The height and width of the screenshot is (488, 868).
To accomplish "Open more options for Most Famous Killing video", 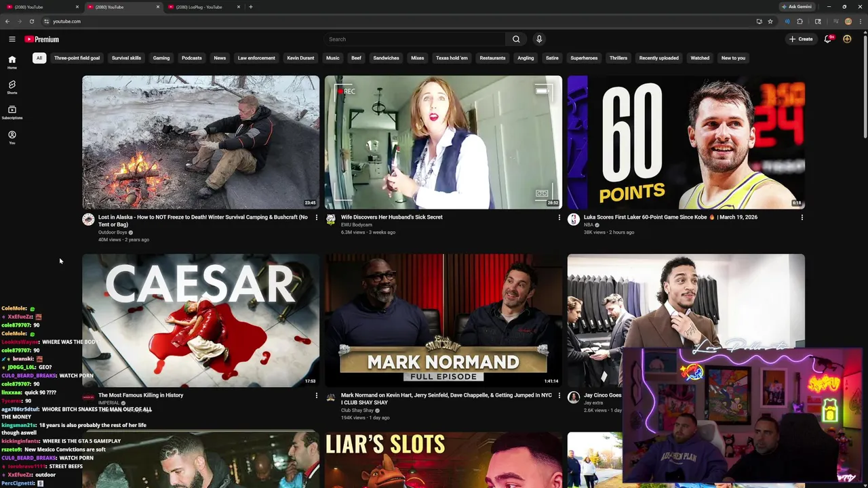I will 316,395.
